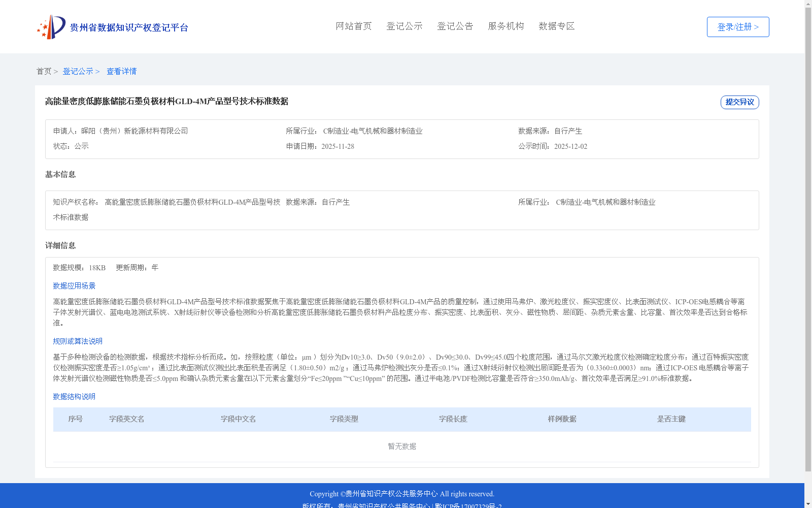Click the 数据结构说明 heading
Screen dimensions: 812x508
(x=74, y=397)
